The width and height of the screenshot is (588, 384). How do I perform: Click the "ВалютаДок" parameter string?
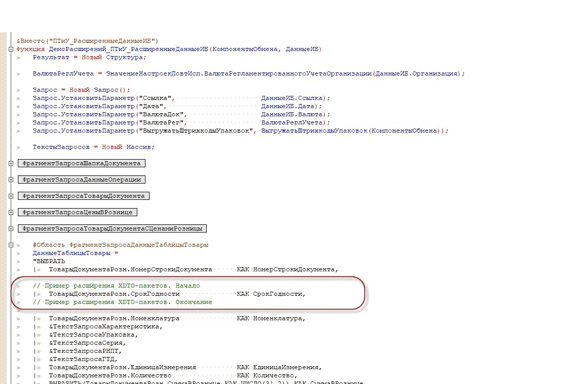(161, 114)
